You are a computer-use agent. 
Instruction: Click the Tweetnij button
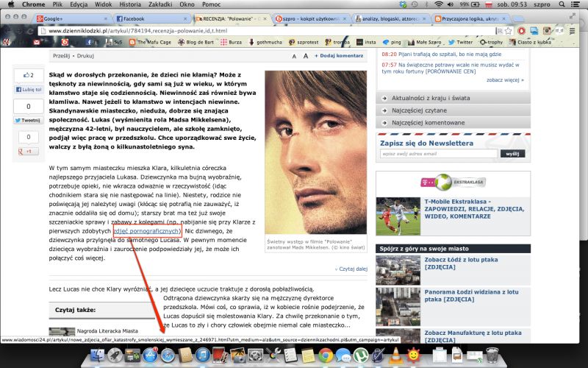(x=29, y=120)
